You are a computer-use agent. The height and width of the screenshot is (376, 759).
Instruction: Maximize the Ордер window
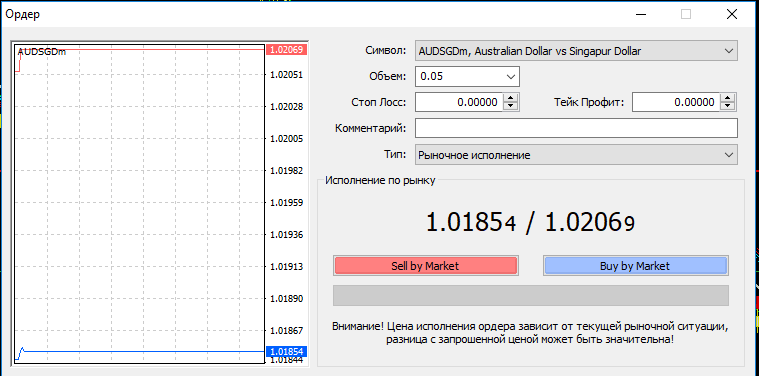tap(686, 15)
